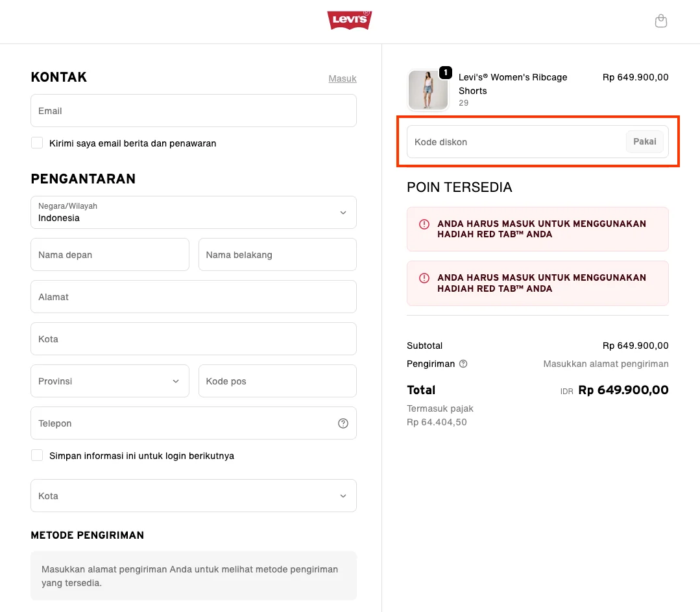This screenshot has width=700, height=612.
Task: Click the IDR currency label
Action: (566, 391)
